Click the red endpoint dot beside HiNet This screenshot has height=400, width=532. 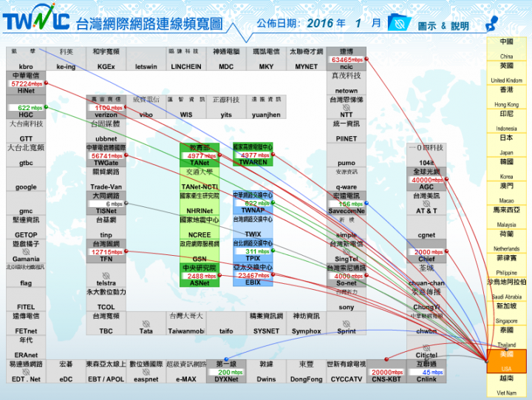46,83
